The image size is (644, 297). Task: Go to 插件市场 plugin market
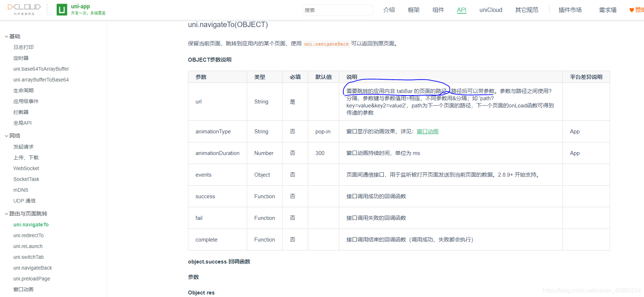point(570,10)
